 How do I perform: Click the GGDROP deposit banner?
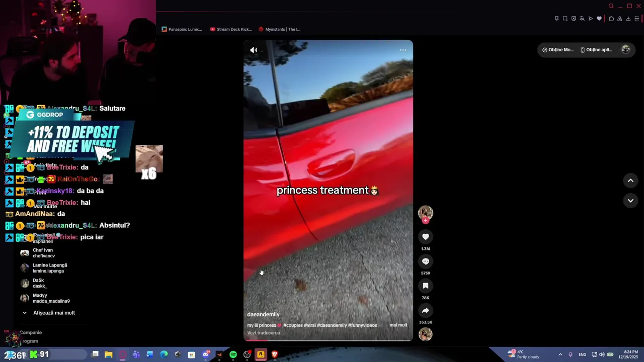pos(73,133)
